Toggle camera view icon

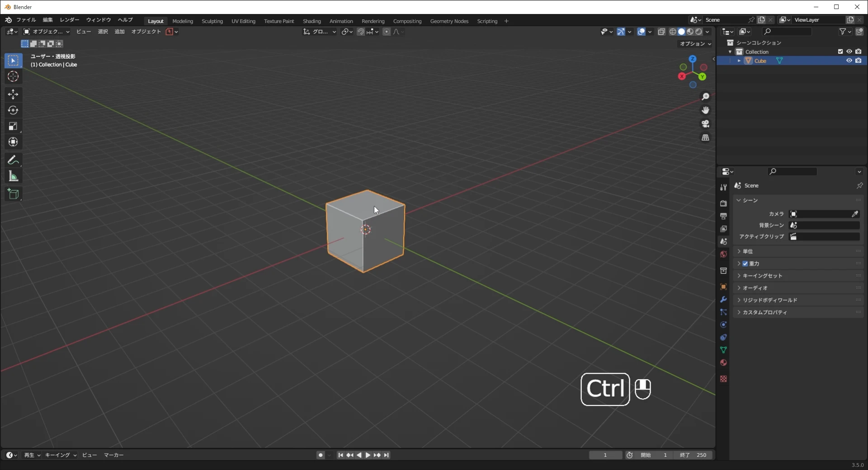(705, 124)
